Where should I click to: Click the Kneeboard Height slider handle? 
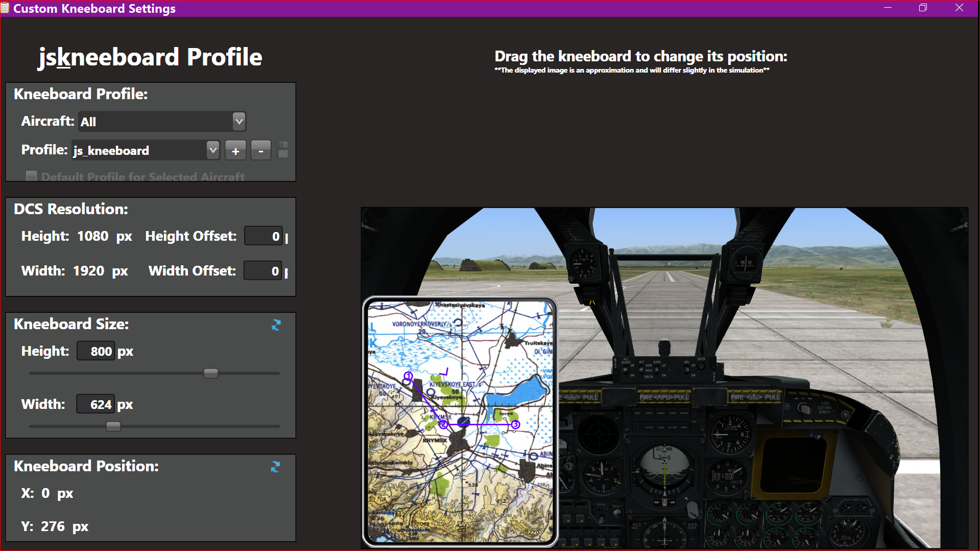[x=211, y=373]
